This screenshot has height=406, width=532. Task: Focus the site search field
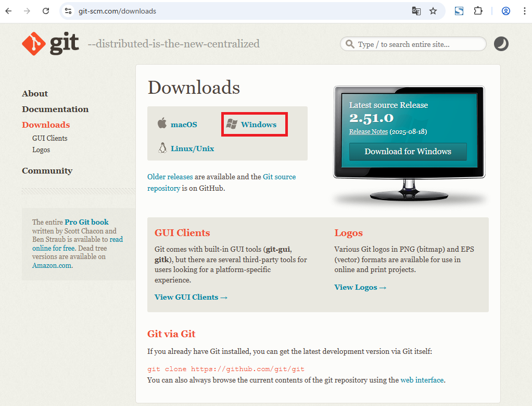413,44
